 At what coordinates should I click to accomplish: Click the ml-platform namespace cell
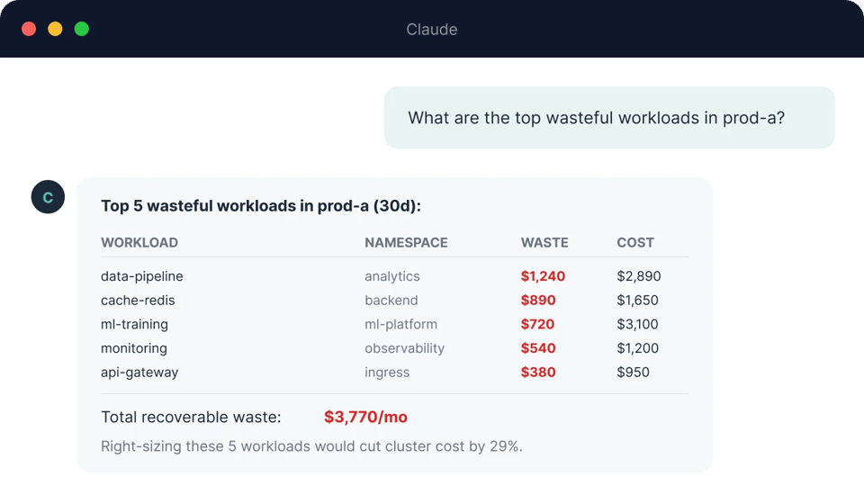click(x=401, y=324)
